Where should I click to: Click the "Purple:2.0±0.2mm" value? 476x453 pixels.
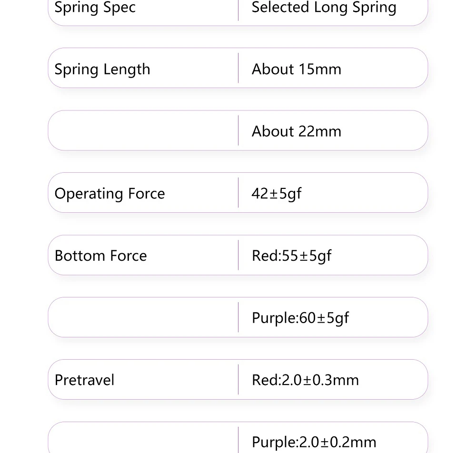[314, 442]
